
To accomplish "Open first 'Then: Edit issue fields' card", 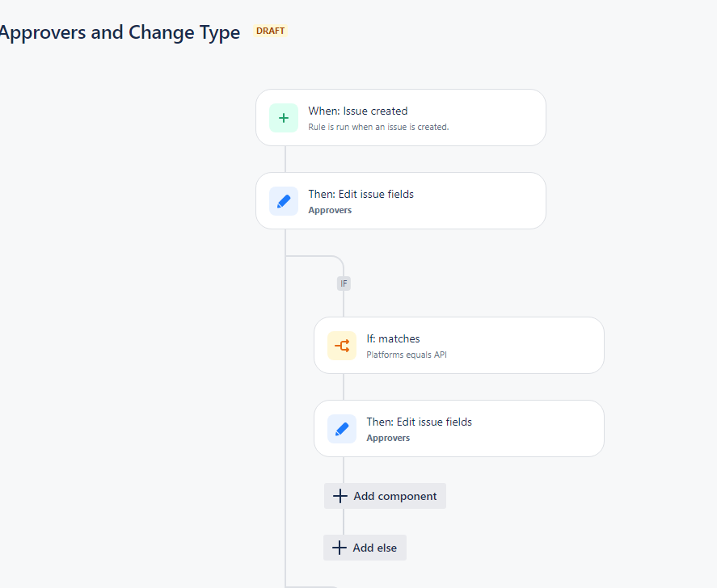I will click(401, 201).
